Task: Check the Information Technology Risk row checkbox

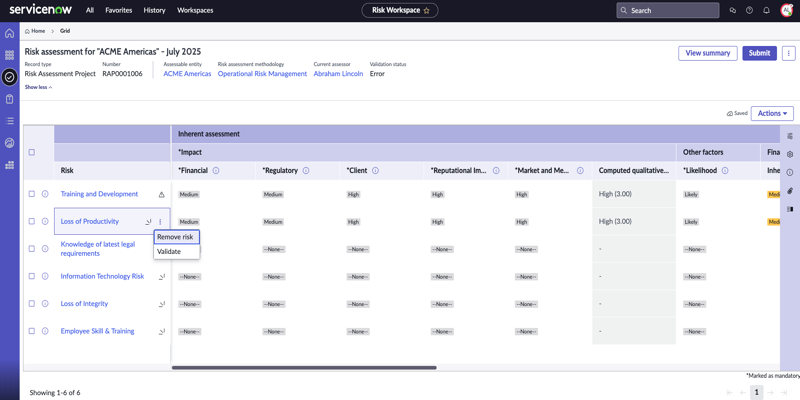Action: tap(32, 276)
